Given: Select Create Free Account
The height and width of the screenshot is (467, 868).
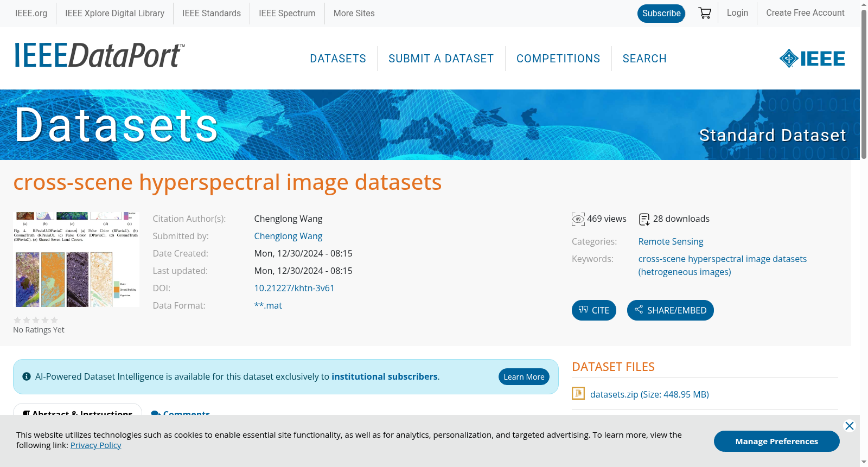Looking at the screenshot, I should pos(805,13).
